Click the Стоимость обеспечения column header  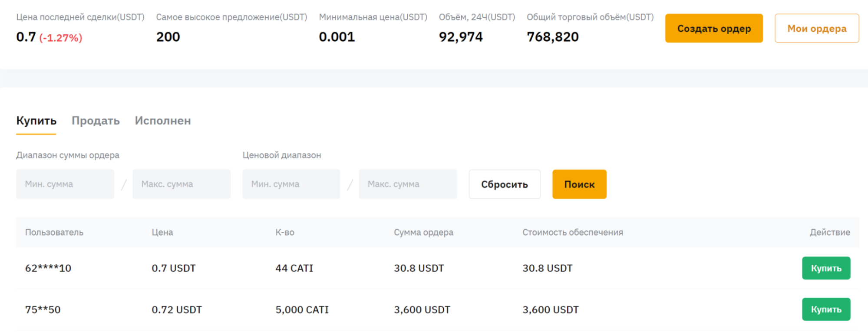click(572, 232)
